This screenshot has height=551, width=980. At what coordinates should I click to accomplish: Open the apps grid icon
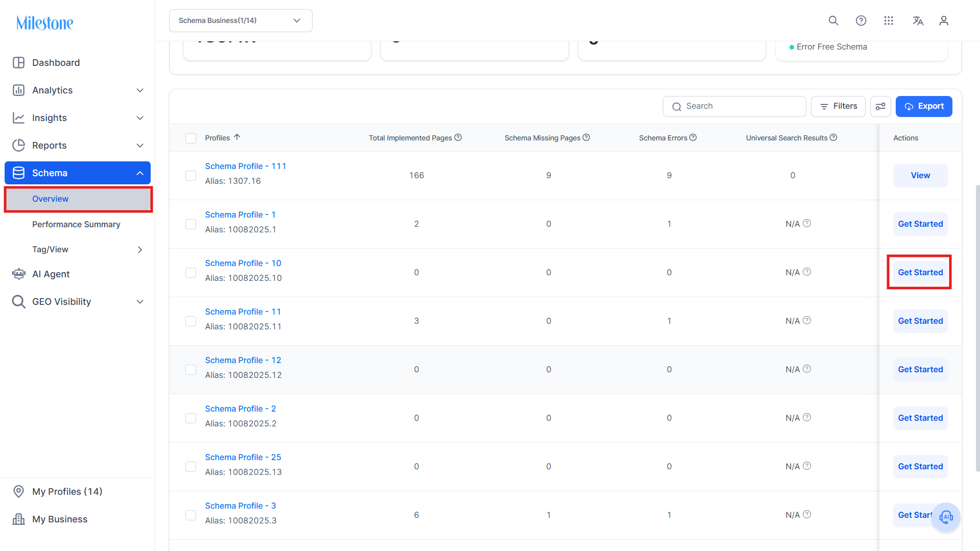tap(889, 20)
